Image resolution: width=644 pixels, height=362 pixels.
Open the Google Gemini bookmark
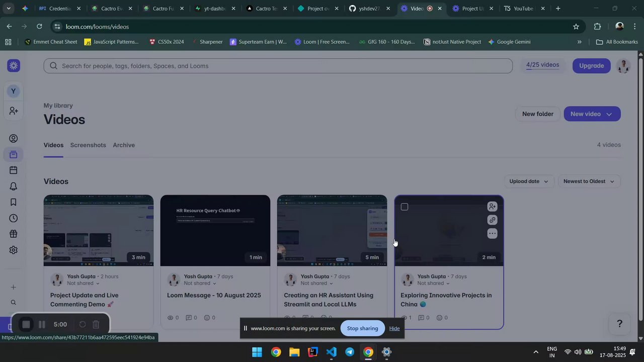point(509,42)
